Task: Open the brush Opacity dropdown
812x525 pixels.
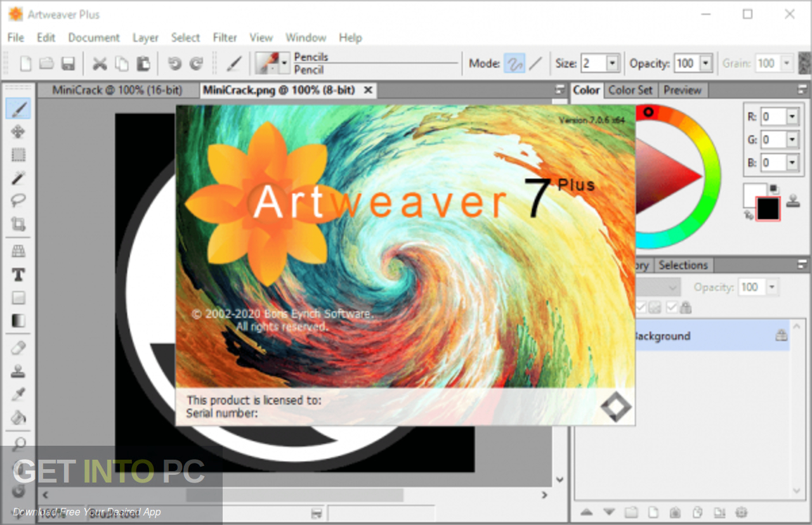Action: coord(706,63)
